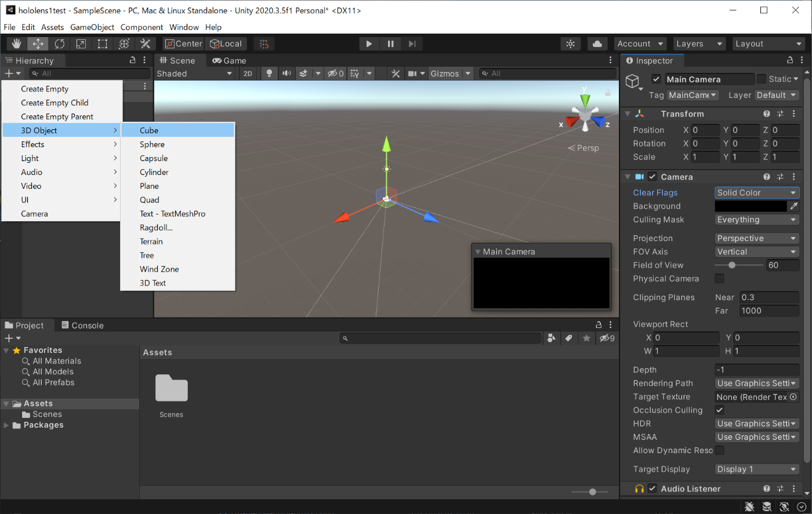The width and height of the screenshot is (812, 514).
Task: Disable the Camera component checkbox
Action: [652, 177]
